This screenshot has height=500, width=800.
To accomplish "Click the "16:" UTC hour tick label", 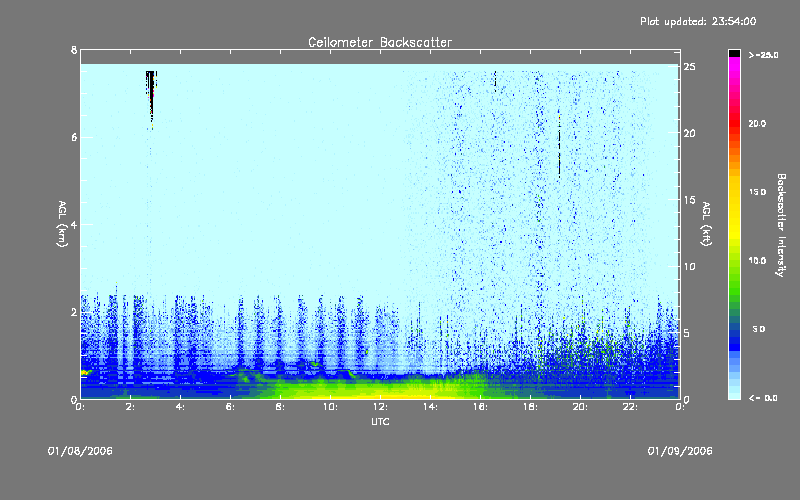I will [x=480, y=407].
